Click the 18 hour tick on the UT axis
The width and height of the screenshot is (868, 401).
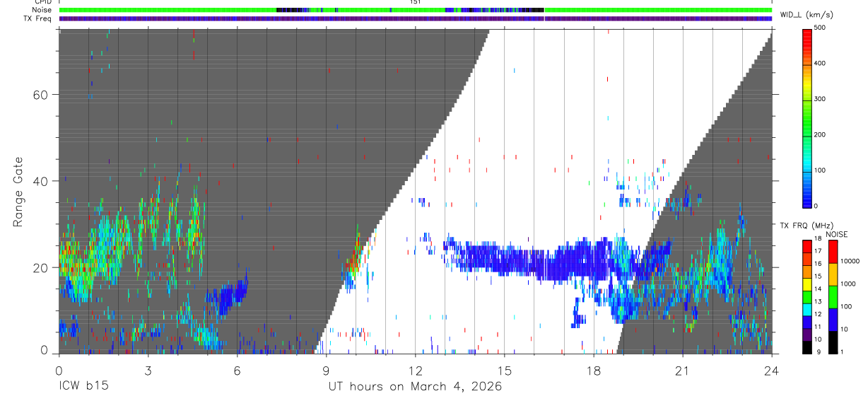(593, 370)
